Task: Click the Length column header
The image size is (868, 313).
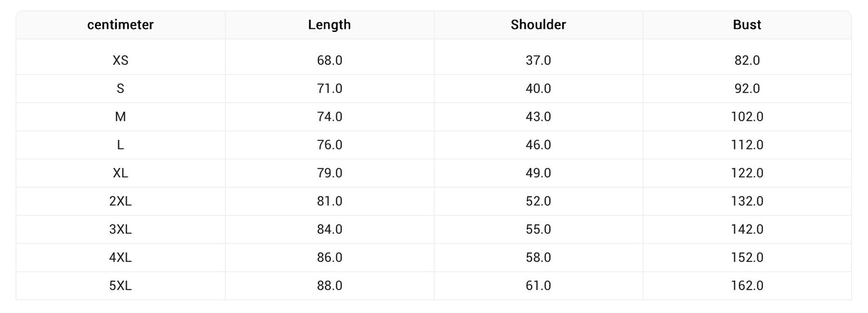Action: tap(329, 25)
